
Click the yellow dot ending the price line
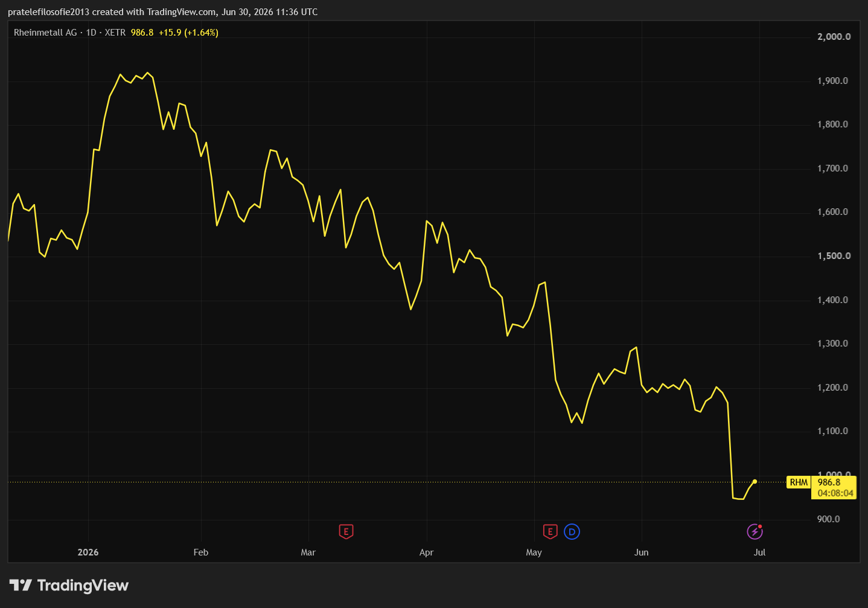coord(755,482)
